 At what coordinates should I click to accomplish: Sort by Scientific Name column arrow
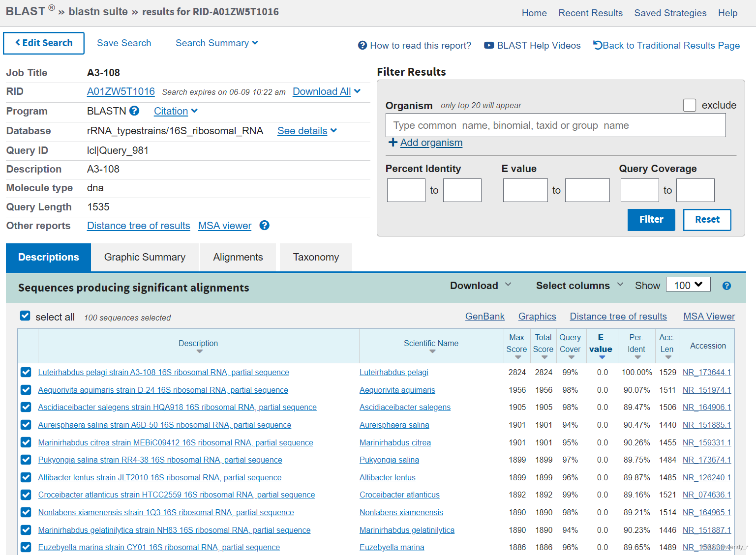pos(432,351)
